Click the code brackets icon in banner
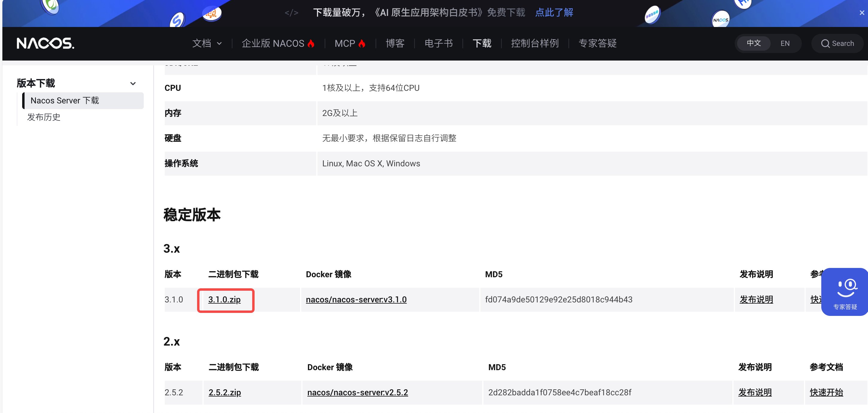The height and width of the screenshot is (413, 868). point(291,13)
